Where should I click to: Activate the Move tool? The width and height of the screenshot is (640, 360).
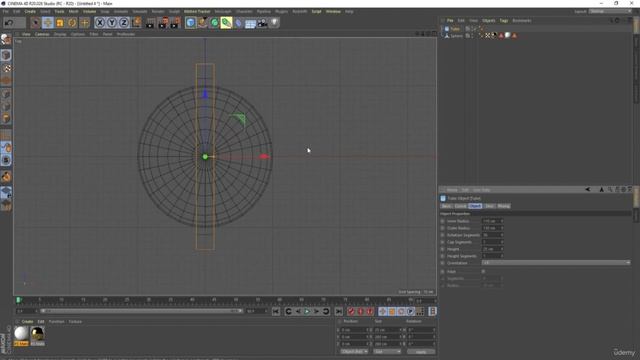(x=48, y=22)
